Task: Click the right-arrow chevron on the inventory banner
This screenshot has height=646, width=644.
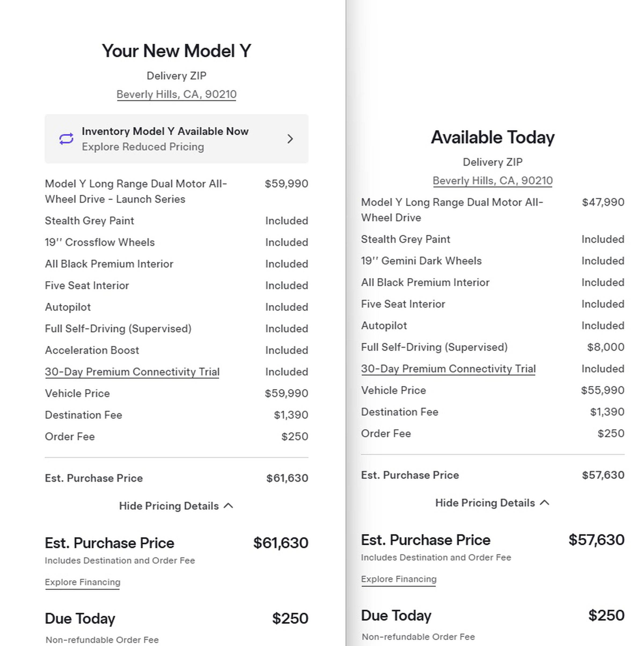Action: pyautogui.click(x=290, y=139)
